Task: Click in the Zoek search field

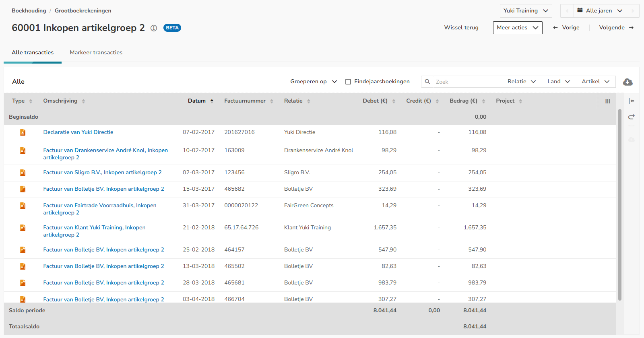Action: point(467,82)
